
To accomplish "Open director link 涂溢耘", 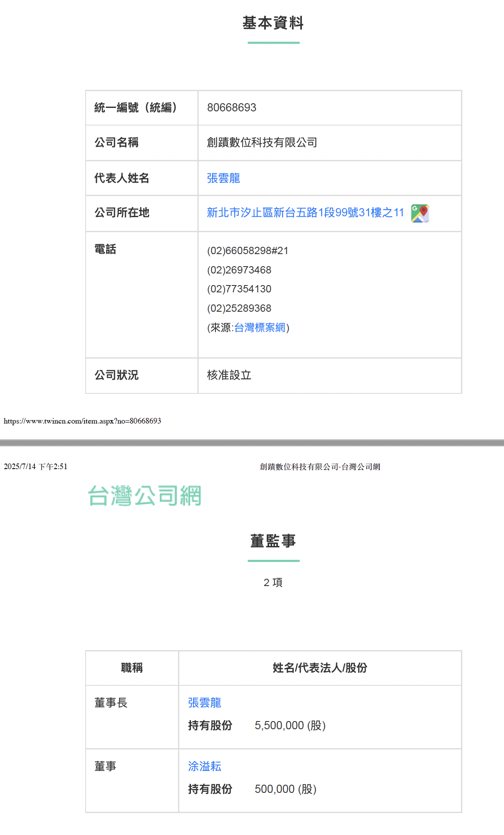I will 205,766.
